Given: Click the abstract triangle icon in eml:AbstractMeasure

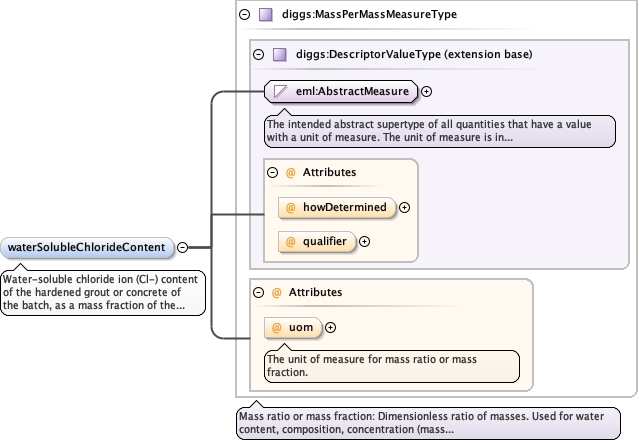Looking at the screenshot, I should [280, 91].
